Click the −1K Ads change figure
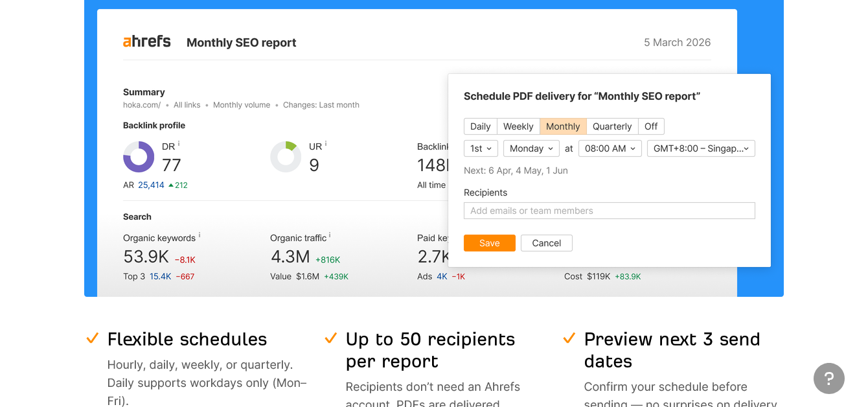Screen dimensions: 868x407 pos(459,276)
